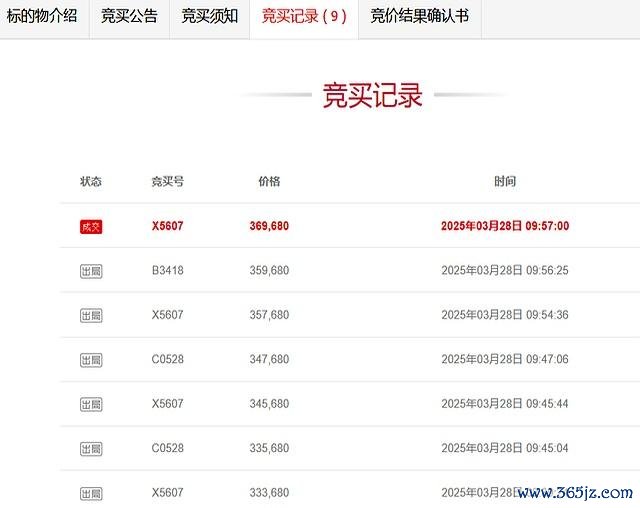The height and width of the screenshot is (508, 640).
Task: Open the 标的物介绍 tab
Action: click(42, 16)
